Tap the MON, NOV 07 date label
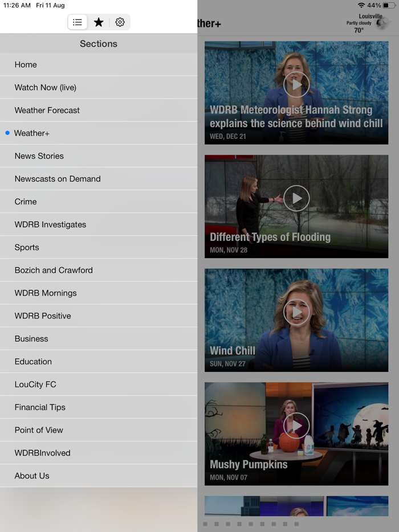This screenshot has height=532, width=399. pyautogui.click(x=229, y=477)
